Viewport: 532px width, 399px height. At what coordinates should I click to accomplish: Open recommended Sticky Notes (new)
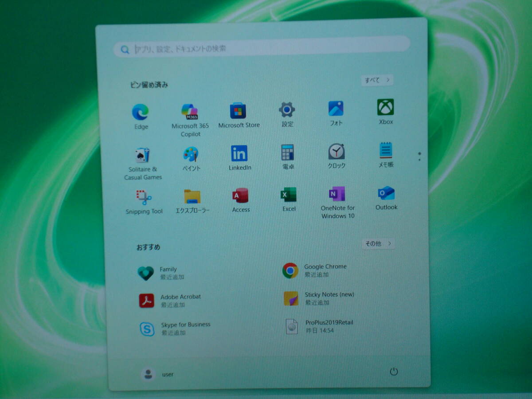pos(319,298)
